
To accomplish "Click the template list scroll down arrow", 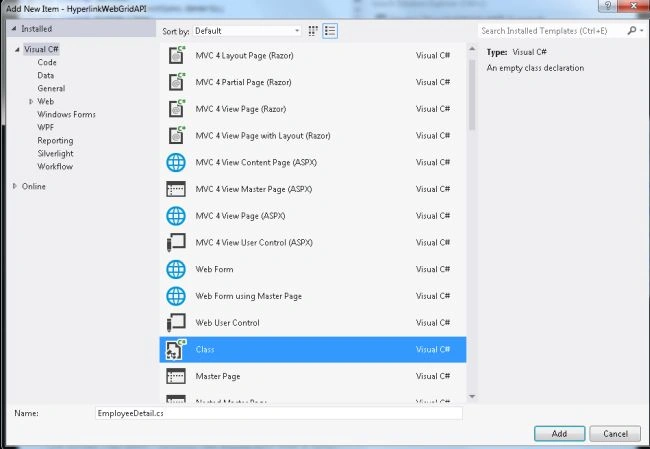I will click(x=472, y=397).
